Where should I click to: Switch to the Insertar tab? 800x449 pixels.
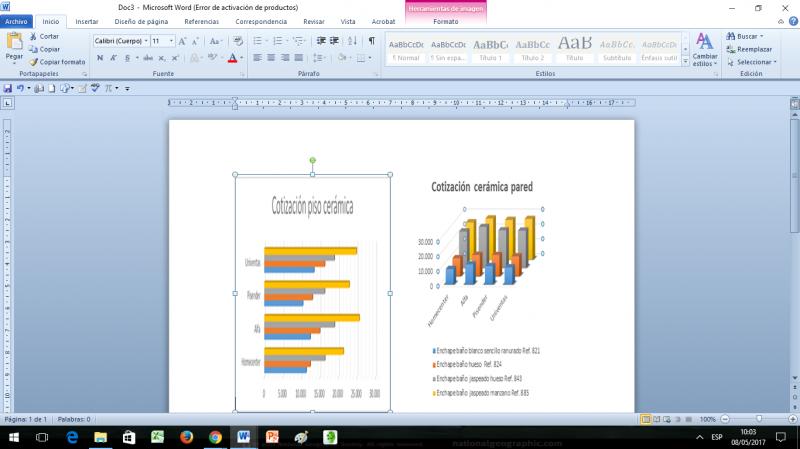coord(87,21)
